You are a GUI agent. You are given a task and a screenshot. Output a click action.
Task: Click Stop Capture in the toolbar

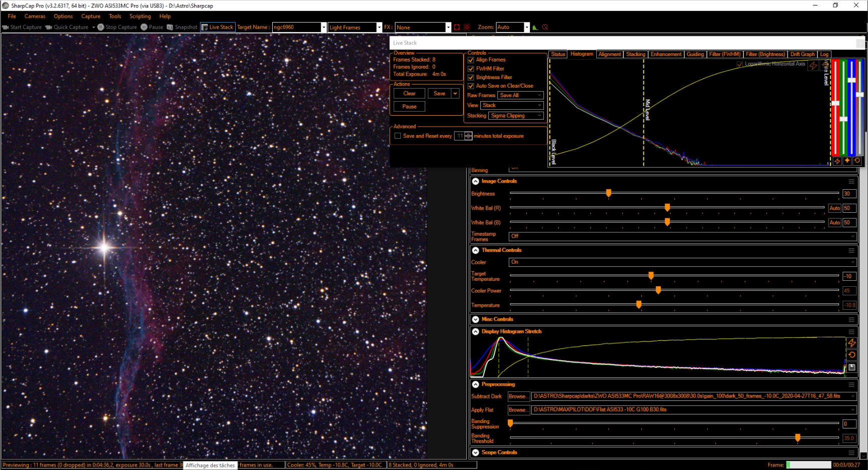117,27
